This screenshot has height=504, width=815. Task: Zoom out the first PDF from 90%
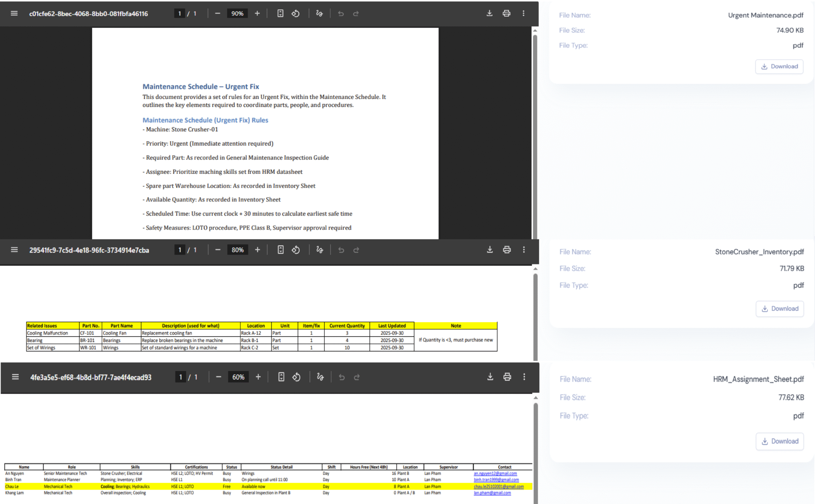coord(217,14)
